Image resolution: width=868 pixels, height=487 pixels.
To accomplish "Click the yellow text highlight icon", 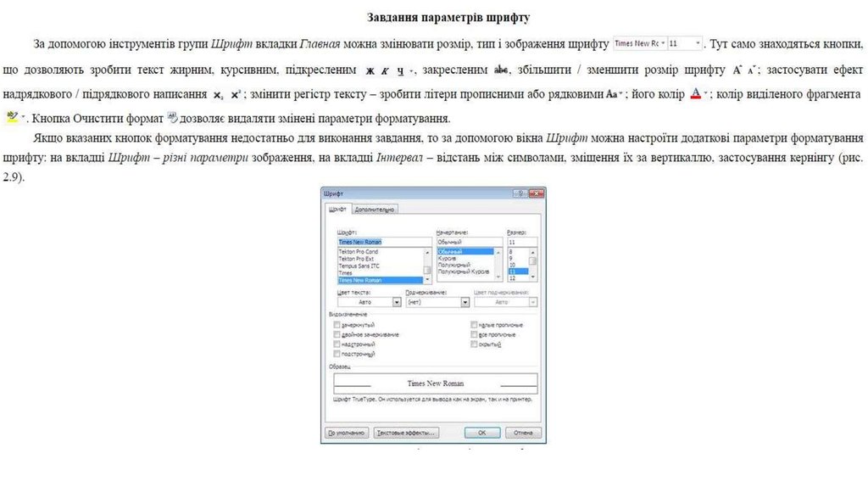I will (12, 118).
